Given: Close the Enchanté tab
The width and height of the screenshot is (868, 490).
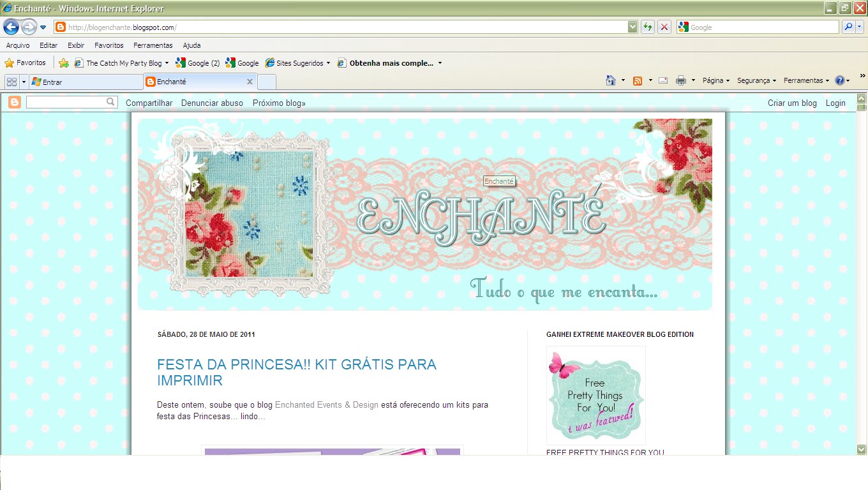Looking at the screenshot, I should click(250, 82).
